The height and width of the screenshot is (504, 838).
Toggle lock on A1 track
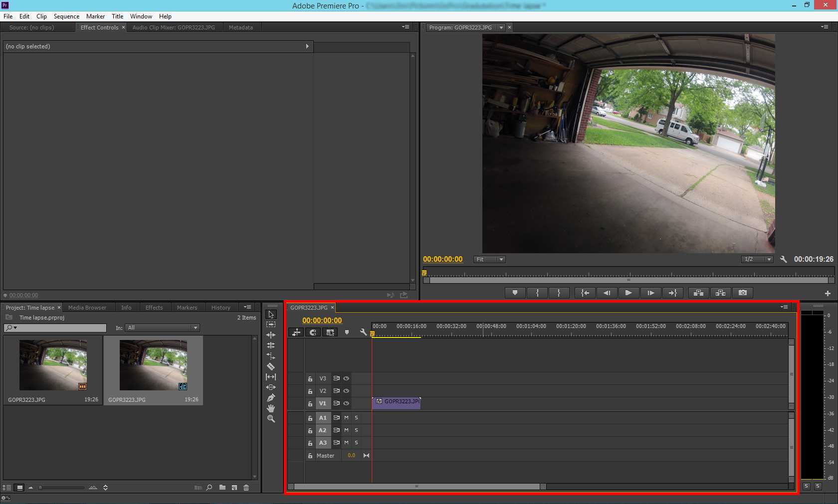pyautogui.click(x=310, y=418)
